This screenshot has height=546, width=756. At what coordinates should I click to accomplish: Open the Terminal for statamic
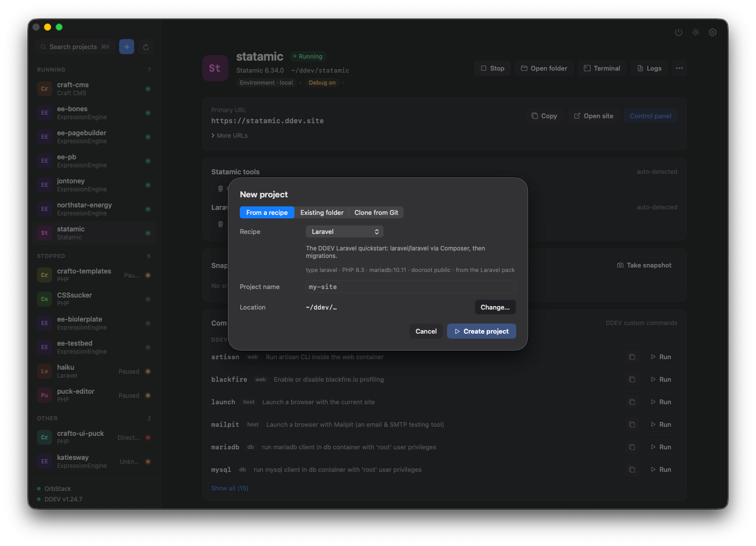(602, 68)
